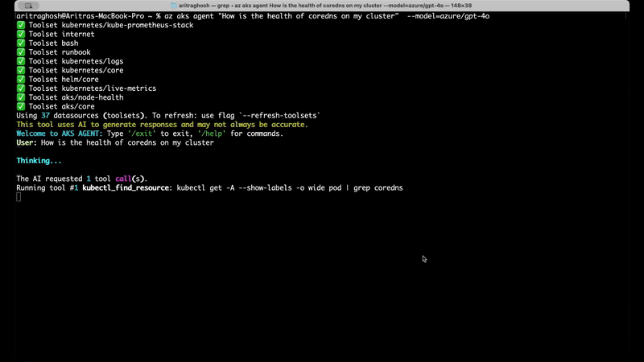This screenshot has height=362, width=644.
Task: Click 'Toolset kubernetes/live-metrics' text
Action: 93,88
